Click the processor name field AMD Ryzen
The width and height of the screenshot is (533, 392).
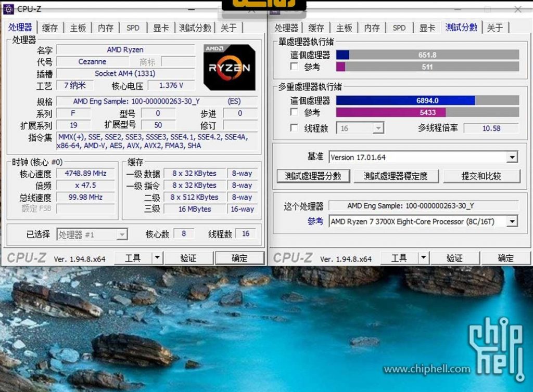(125, 49)
